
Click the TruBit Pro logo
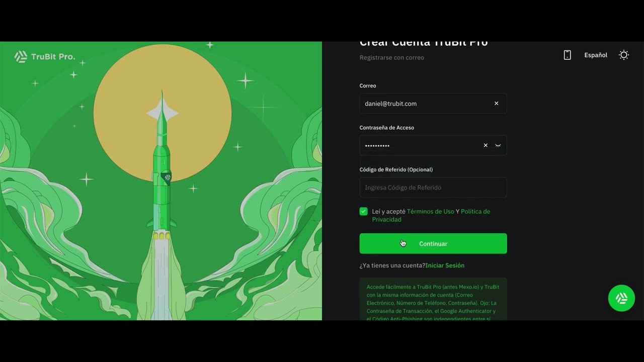[x=45, y=57]
